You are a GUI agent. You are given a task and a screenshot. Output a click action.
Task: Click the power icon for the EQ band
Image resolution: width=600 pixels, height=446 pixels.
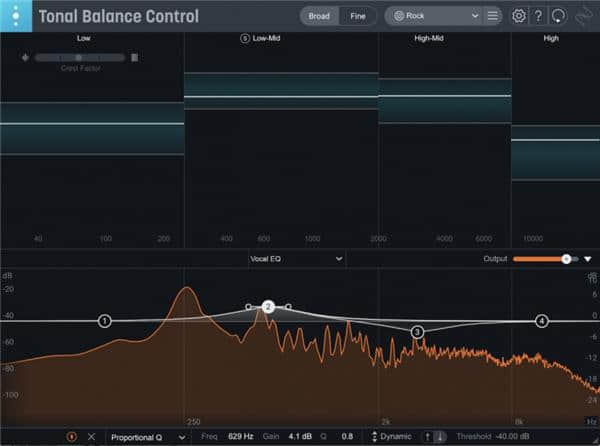click(72, 437)
